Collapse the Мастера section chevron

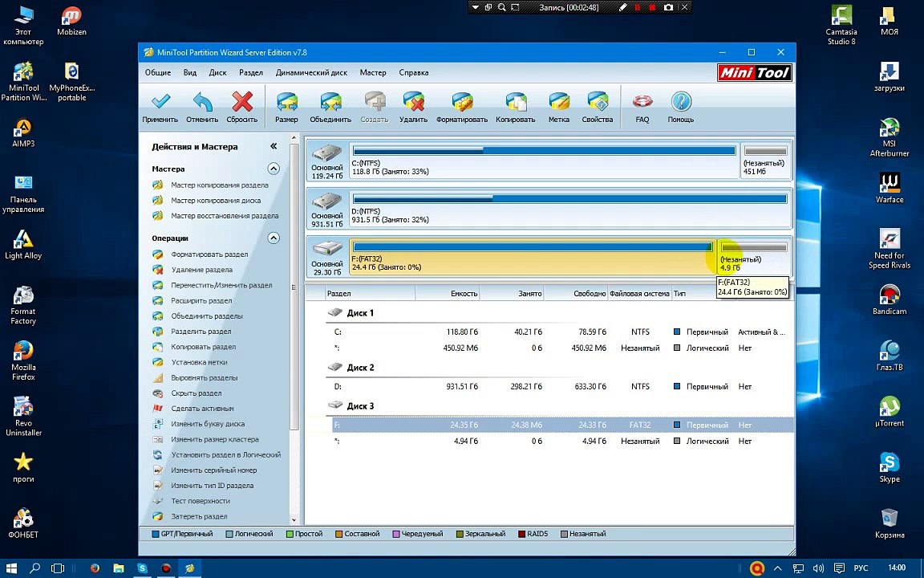coord(274,169)
